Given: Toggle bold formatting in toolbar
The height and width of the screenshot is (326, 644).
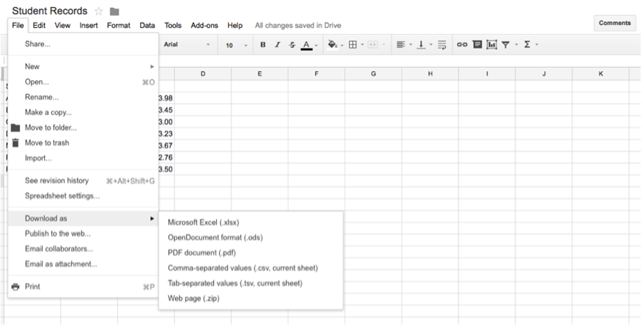Looking at the screenshot, I should click(x=263, y=45).
